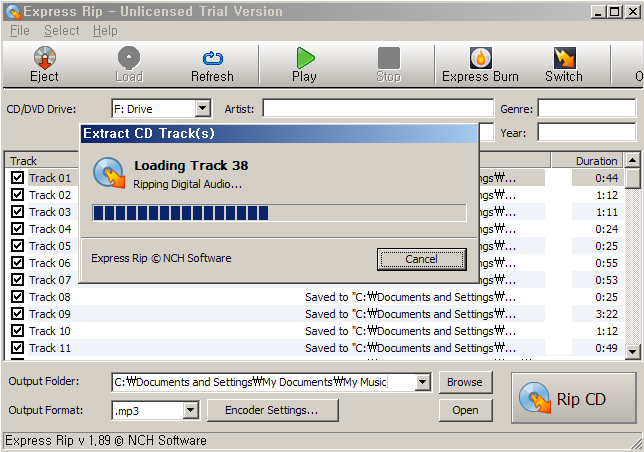
Task: Click the Rip CD disc button
Action: (574, 398)
